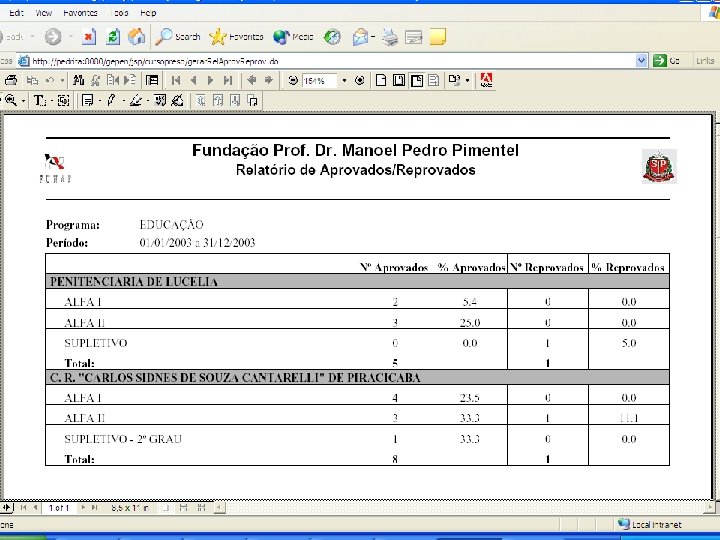Open the View menu
This screenshot has height=540, width=720.
click(x=44, y=13)
